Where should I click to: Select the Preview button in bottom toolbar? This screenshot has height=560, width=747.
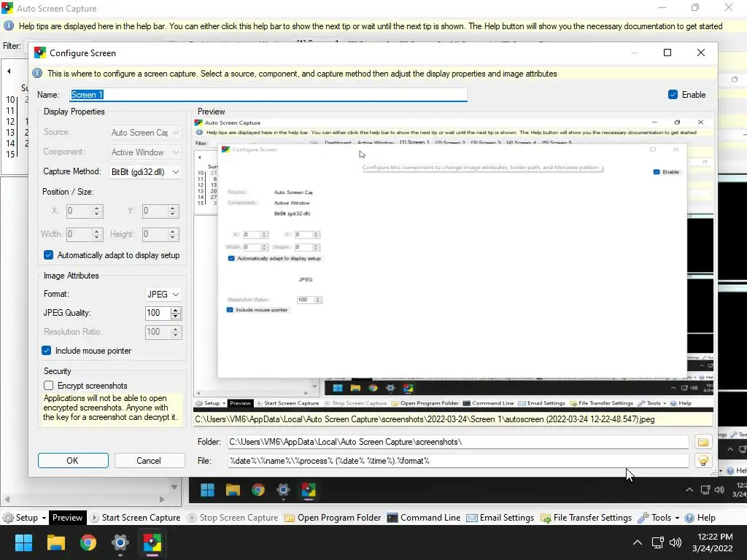[67, 518]
